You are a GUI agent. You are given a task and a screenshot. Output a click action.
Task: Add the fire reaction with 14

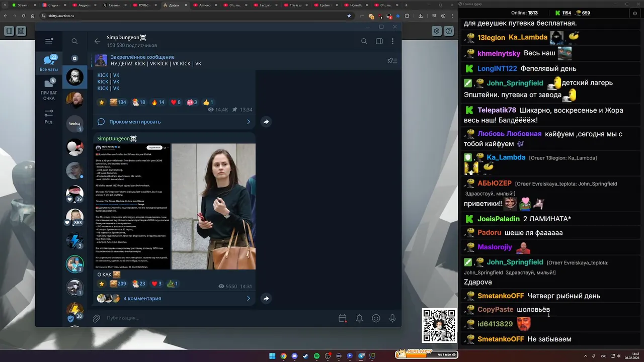click(x=158, y=102)
